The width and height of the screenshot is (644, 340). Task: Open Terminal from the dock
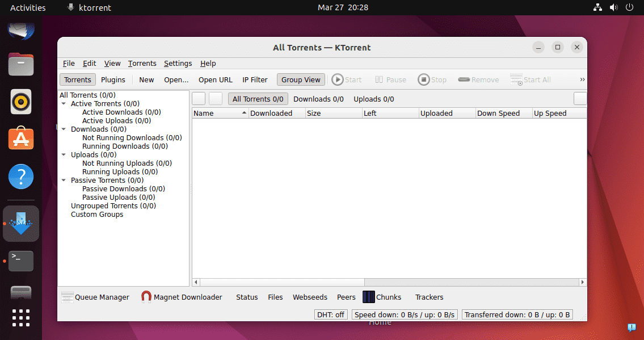(x=21, y=261)
